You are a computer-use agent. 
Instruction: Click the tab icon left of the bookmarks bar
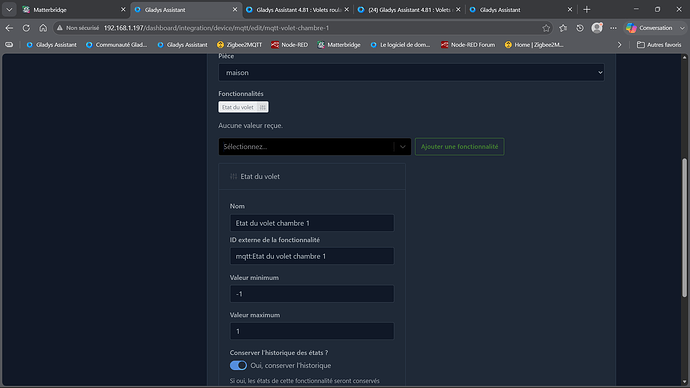9,44
